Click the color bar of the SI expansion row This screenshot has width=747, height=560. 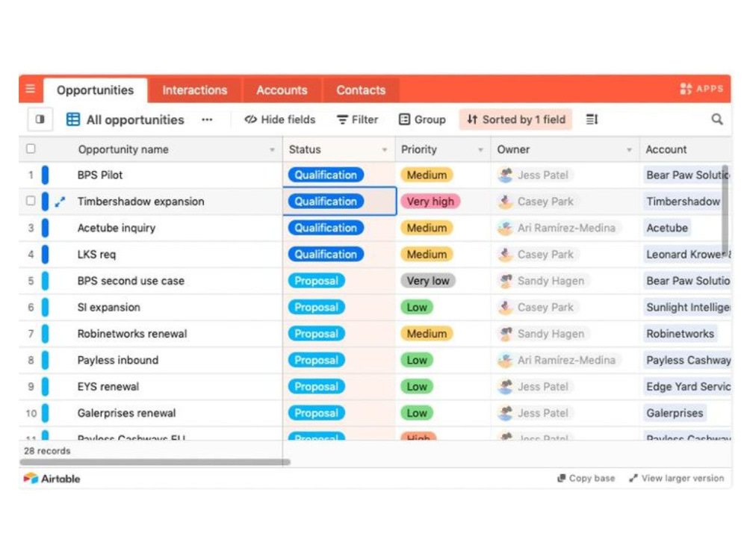coord(46,308)
